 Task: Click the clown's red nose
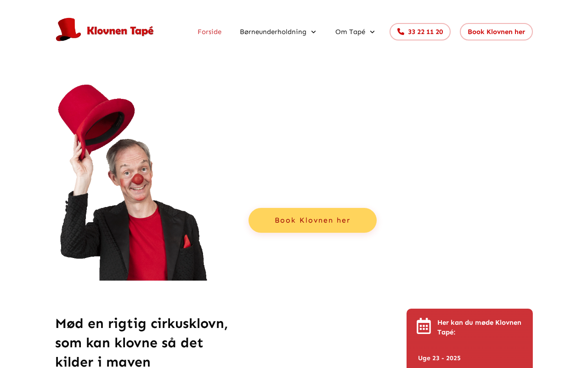coord(137,179)
